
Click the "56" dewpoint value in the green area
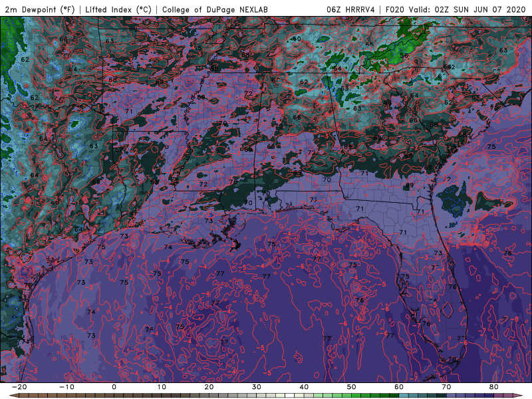[404, 56]
